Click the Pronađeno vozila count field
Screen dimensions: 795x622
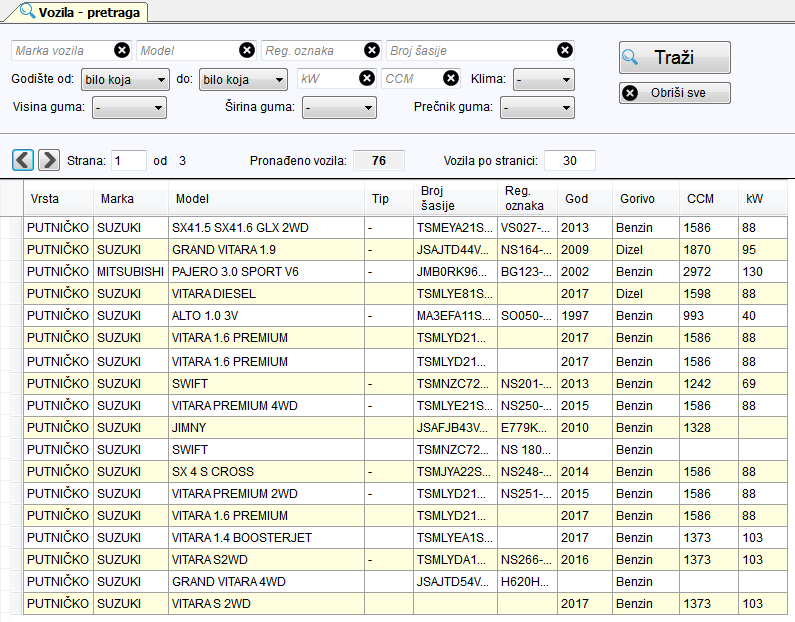pyautogui.click(x=379, y=161)
